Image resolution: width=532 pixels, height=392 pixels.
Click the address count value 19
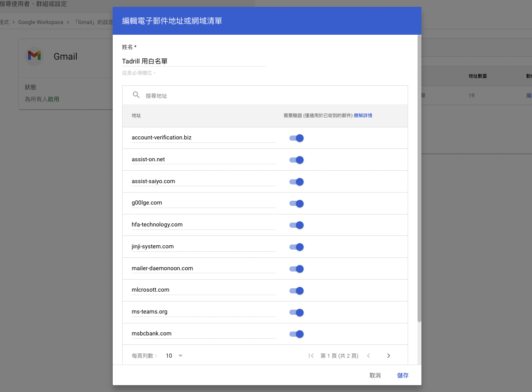pos(472,96)
